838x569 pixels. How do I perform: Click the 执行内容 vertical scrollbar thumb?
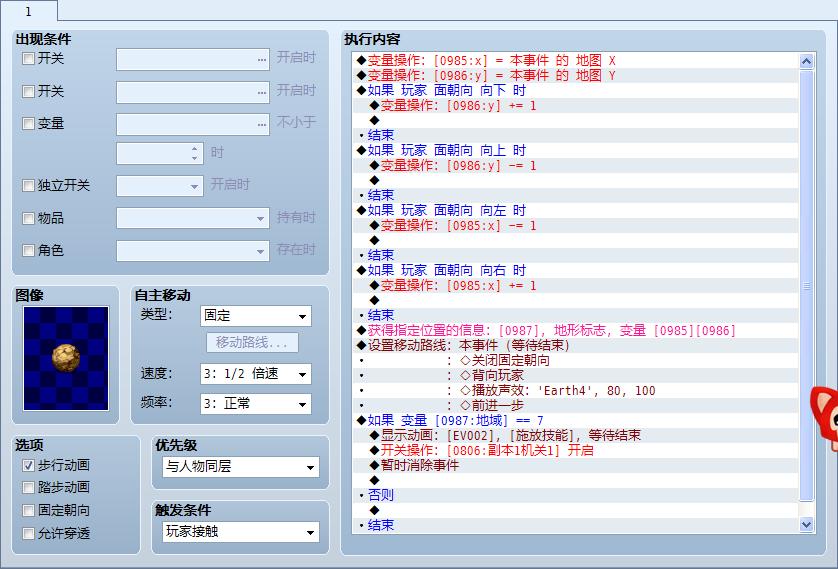click(x=806, y=286)
